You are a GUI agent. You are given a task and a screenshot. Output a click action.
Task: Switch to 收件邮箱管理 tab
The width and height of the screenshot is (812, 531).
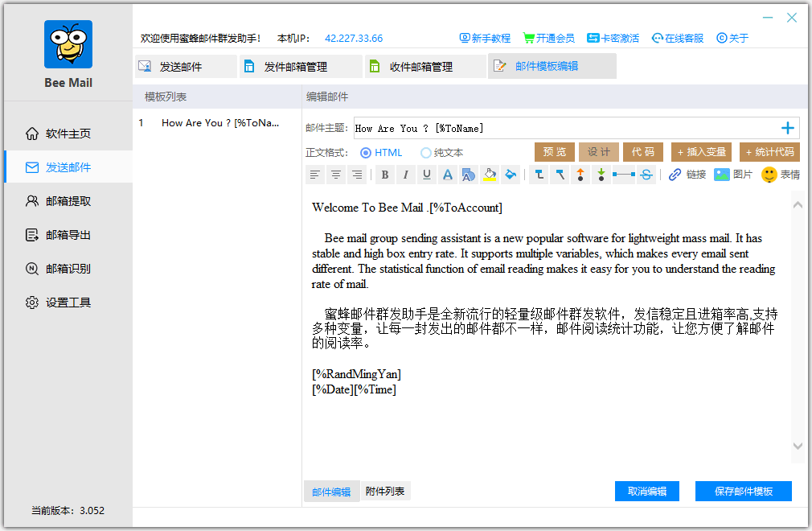point(425,66)
